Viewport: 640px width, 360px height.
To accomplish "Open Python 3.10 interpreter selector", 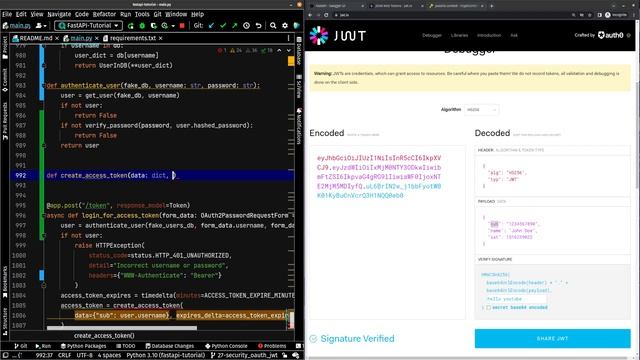I will pos(165,356).
